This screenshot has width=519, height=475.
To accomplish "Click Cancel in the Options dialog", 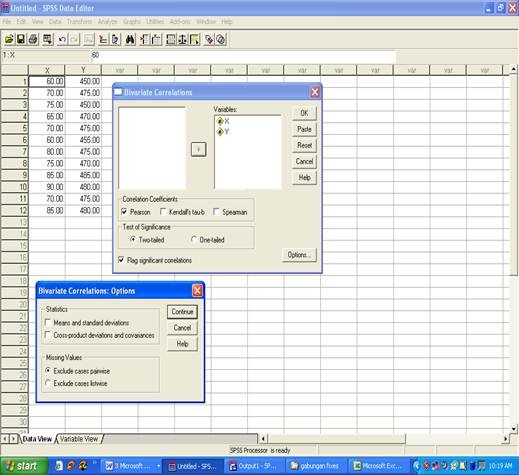I will (182, 328).
